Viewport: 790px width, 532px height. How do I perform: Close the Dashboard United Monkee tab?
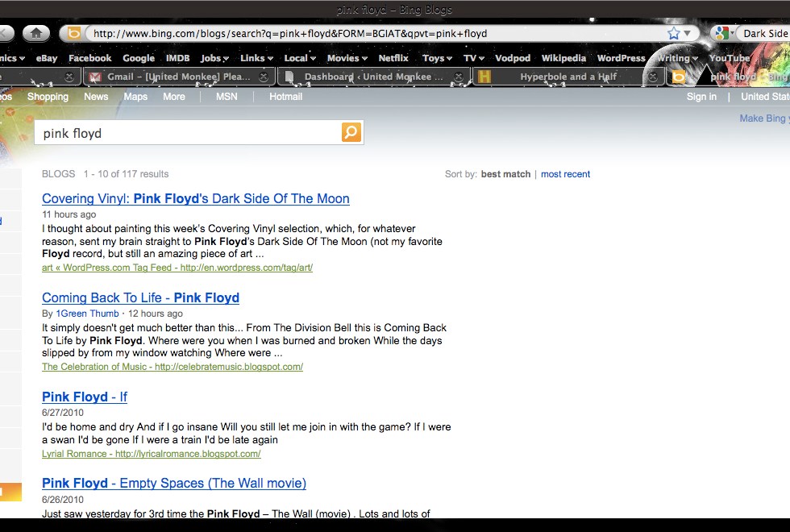pyautogui.click(x=458, y=77)
